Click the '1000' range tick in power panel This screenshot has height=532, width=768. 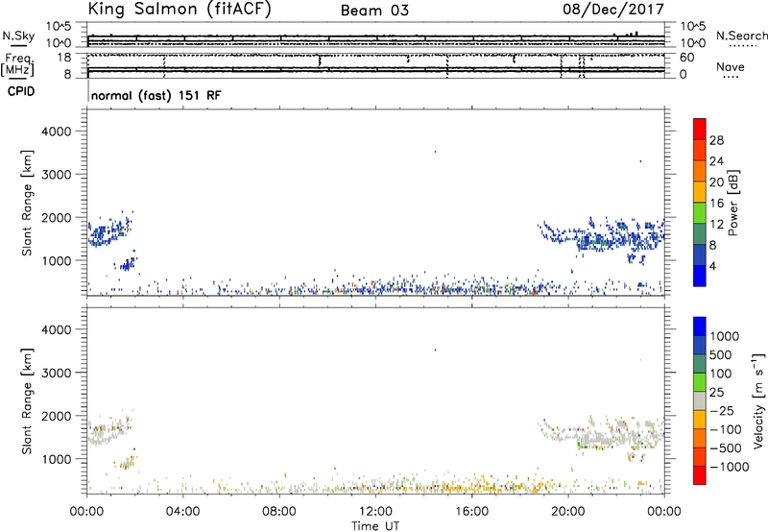coord(57,260)
